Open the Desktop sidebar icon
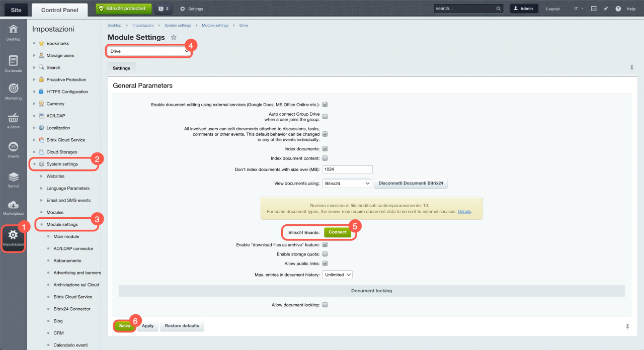644x350 pixels. [x=13, y=31]
